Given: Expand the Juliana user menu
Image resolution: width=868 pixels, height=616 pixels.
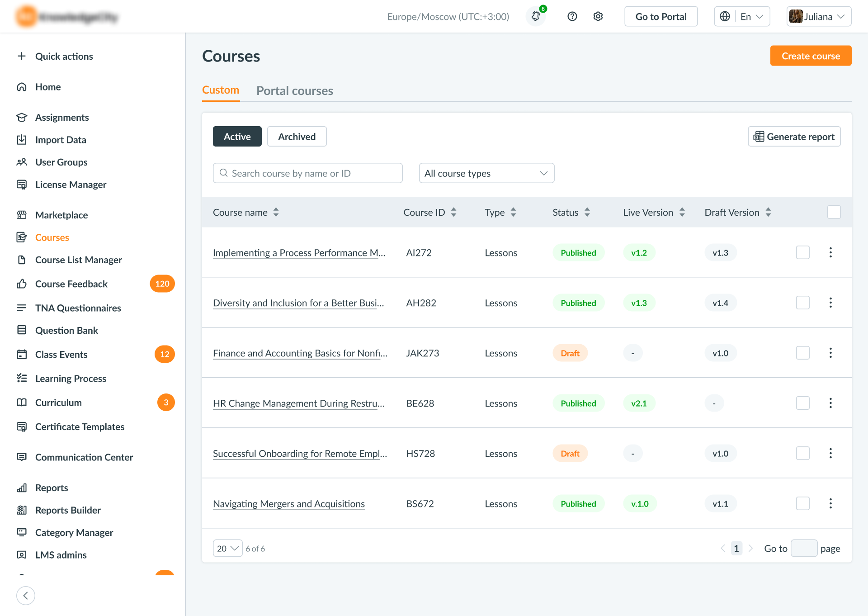Looking at the screenshot, I should point(819,16).
